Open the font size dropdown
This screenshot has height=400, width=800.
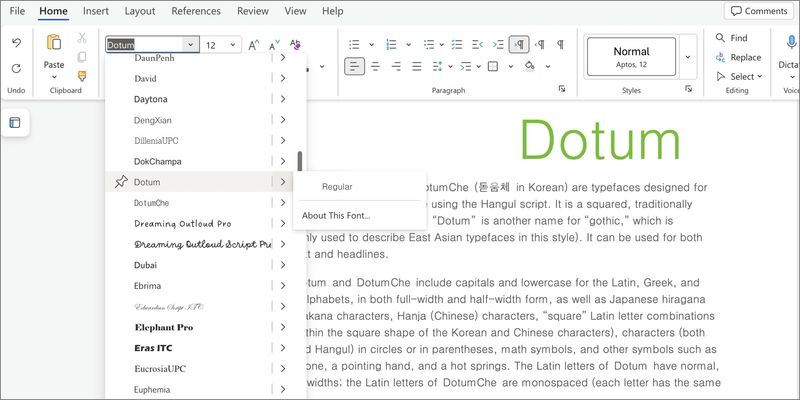click(234, 45)
